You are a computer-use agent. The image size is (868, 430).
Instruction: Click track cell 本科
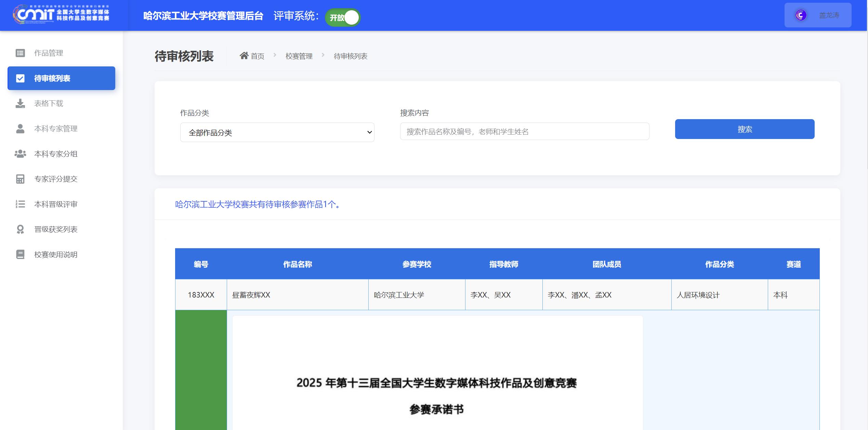(x=794, y=295)
